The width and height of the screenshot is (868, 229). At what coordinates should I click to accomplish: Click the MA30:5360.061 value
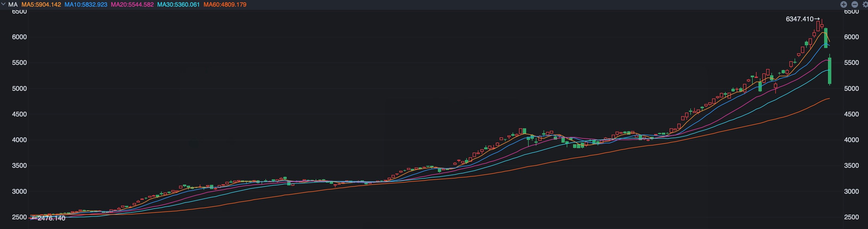(178, 5)
